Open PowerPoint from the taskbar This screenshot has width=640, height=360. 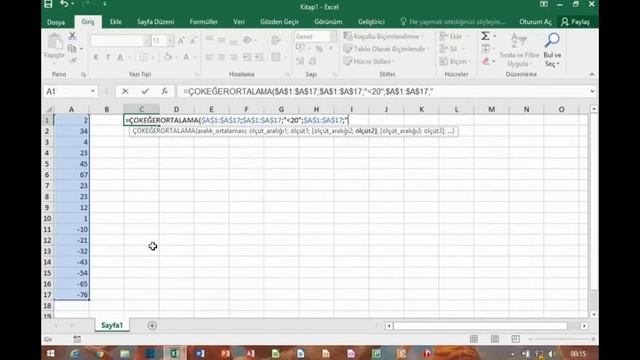225,353
